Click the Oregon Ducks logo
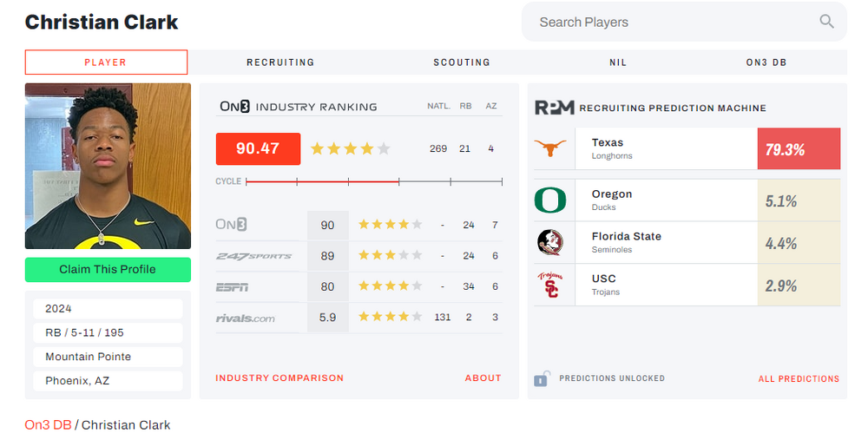 550,200
